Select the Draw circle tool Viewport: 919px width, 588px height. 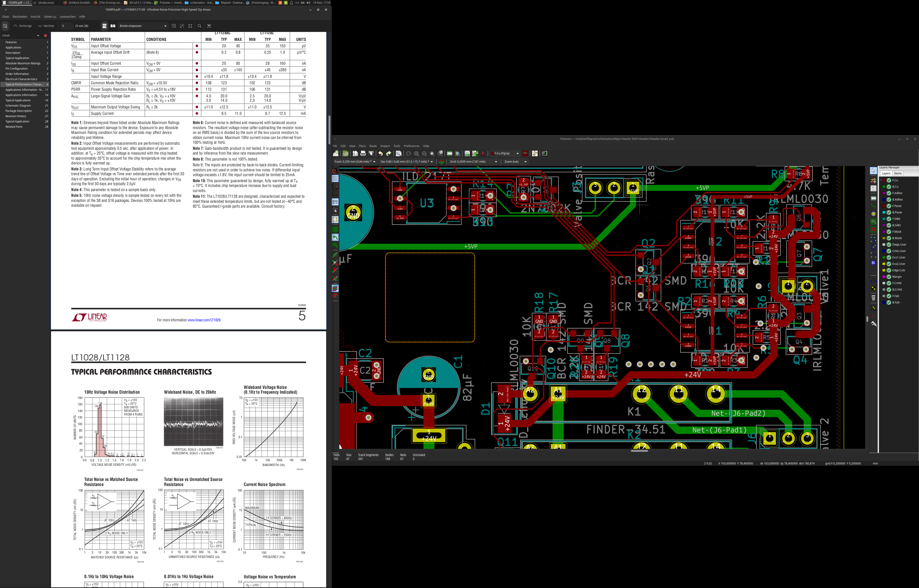tap(874, 247)
